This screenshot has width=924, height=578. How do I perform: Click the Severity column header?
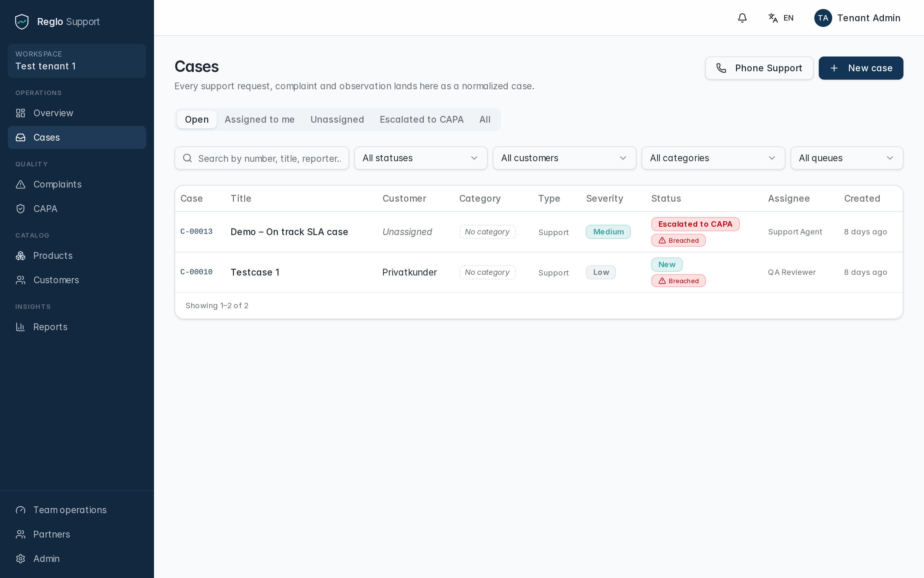click(x=604, y=199)
